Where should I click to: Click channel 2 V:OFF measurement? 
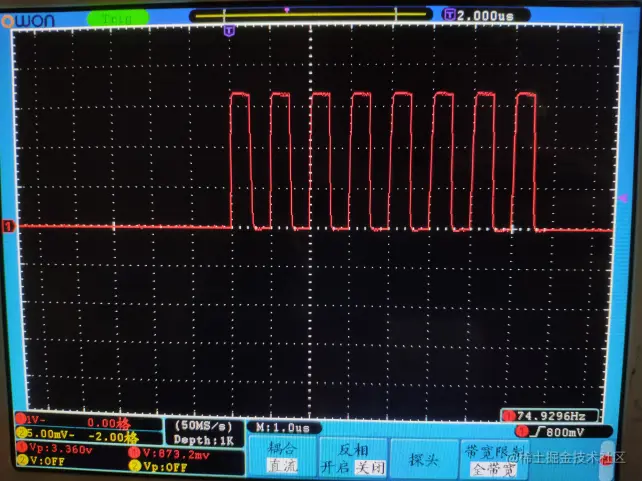click(47, 461)
